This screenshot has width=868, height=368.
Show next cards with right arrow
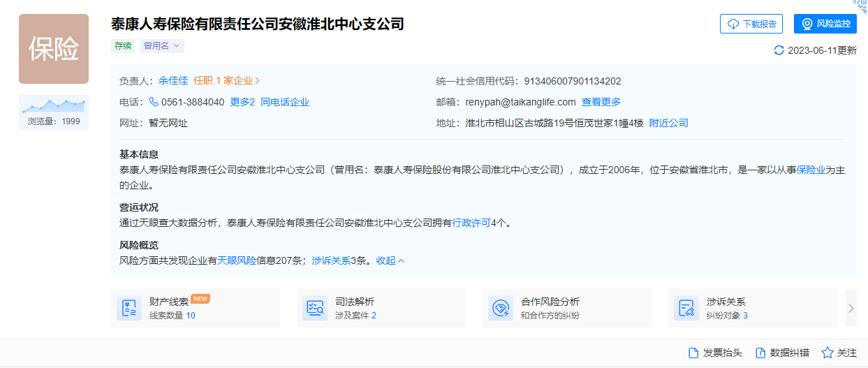[x=851, y=308]
